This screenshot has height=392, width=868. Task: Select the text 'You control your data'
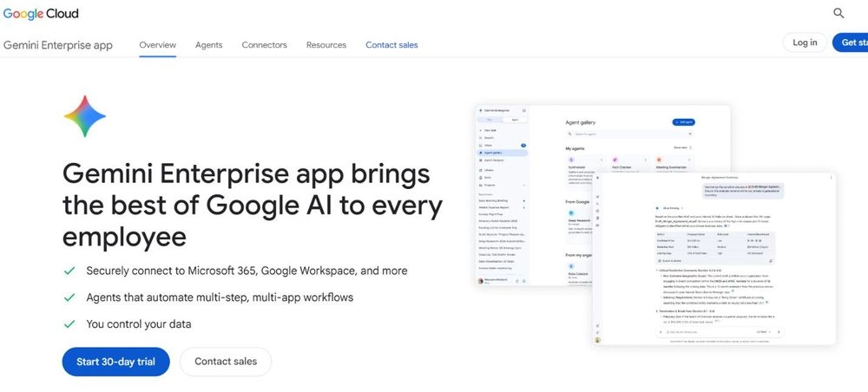[139, 324]
